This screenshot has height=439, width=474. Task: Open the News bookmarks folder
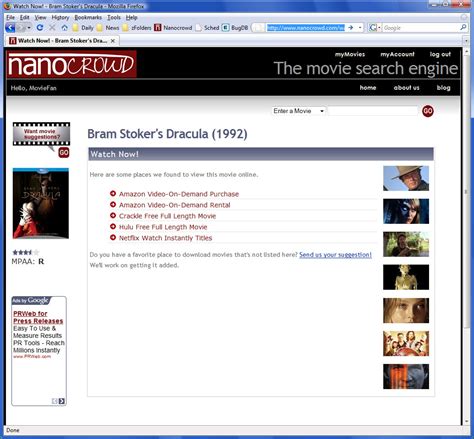[x=108, y=28]
